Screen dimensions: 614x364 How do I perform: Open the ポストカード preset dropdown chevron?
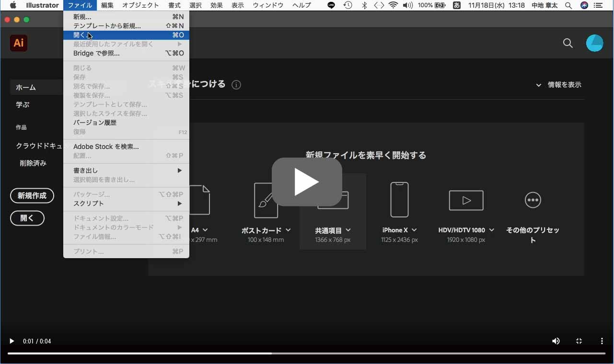288,230
